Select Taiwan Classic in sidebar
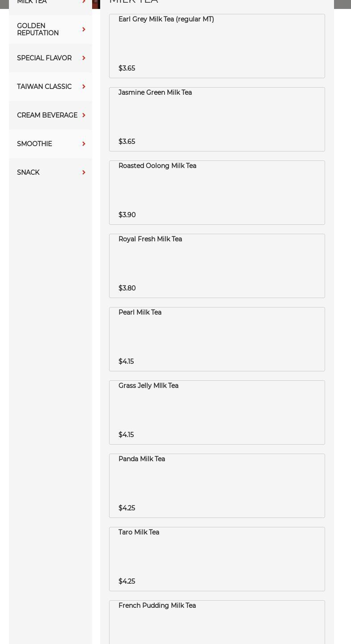The width and height of the screenshot is (351, 644). [51, 87]
